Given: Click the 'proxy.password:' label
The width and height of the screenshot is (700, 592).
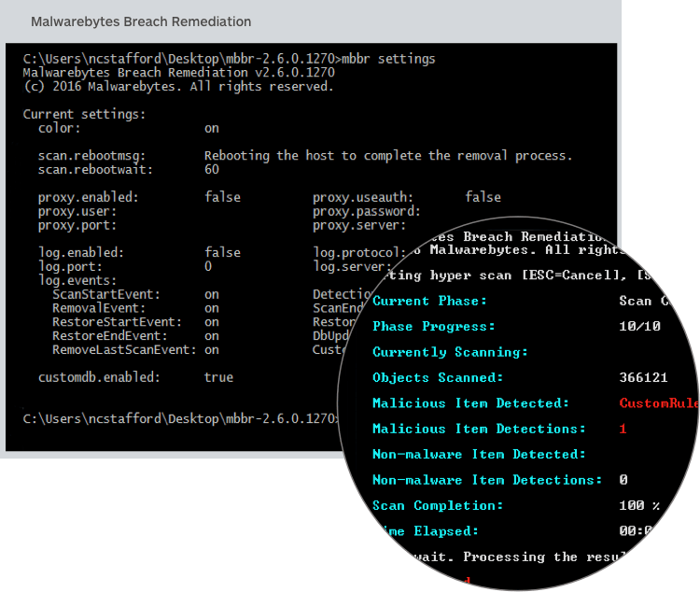Looking at the screenshot, I should [x=367, y=211].
